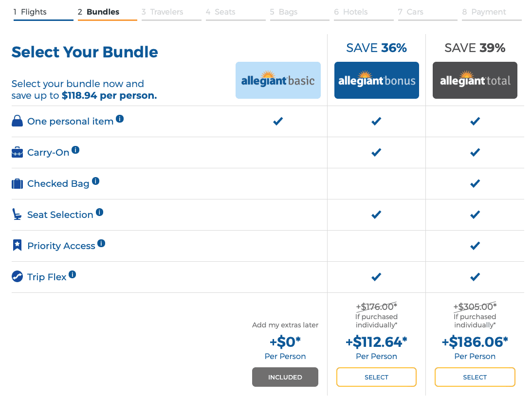Open the info tooltip for One personal item

[120, 118]
